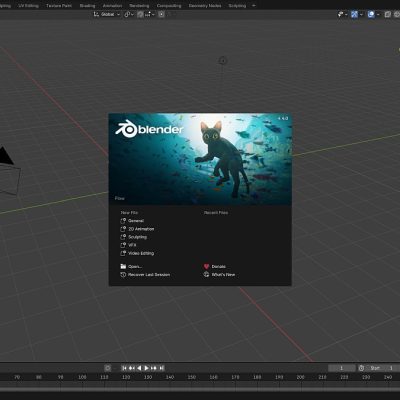
Task: Click the new-file icon beside 2D Animation
Action: [x=123, y=229]
